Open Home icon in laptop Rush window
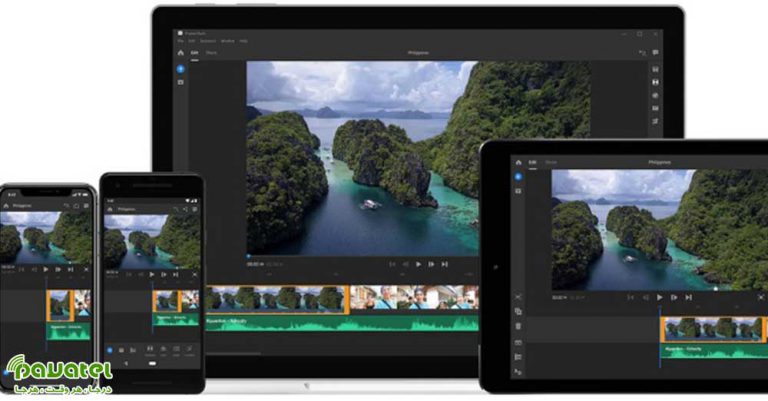The width and height of the screenshot is (768, 401). click(180, 52)
